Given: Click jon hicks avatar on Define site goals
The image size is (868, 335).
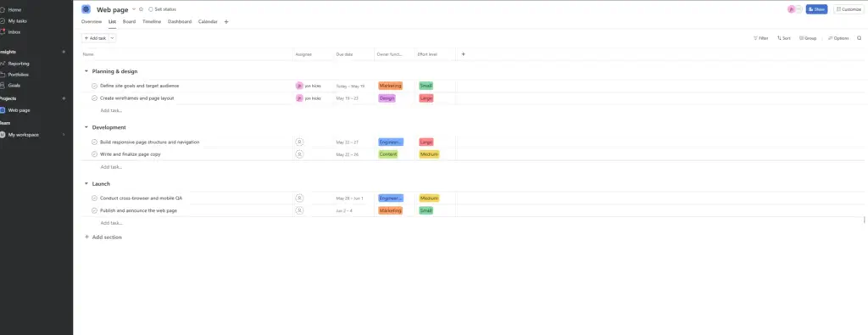Looking at the screenshot, I should (x=299, y=86).
